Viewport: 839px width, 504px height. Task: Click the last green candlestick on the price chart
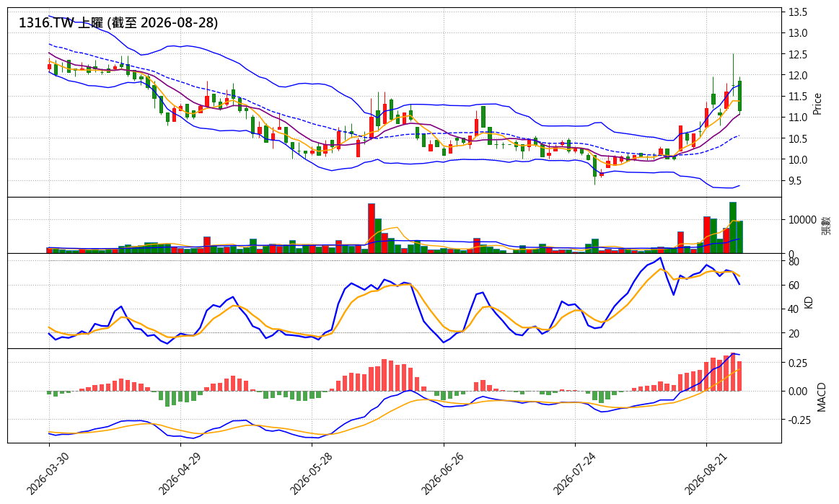739,96
